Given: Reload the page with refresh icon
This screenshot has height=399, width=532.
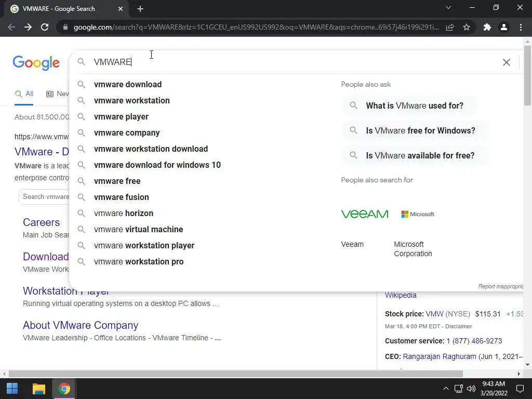Looking at the screenshot, I should 45,27.
